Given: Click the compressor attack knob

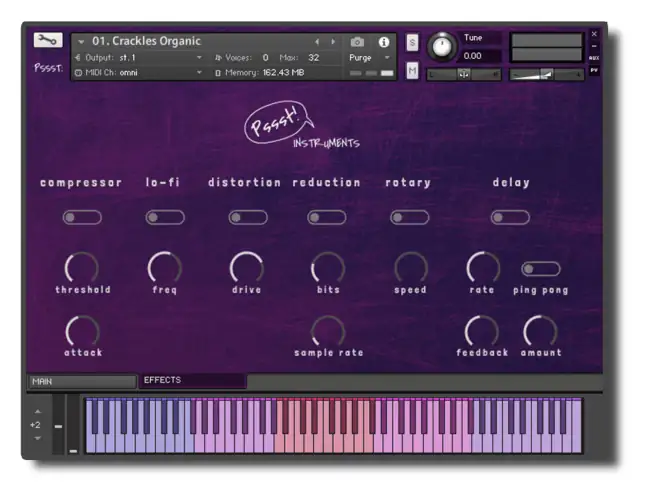Looking at the screenshot, I should pyautogui.click(x=83, y=332).
